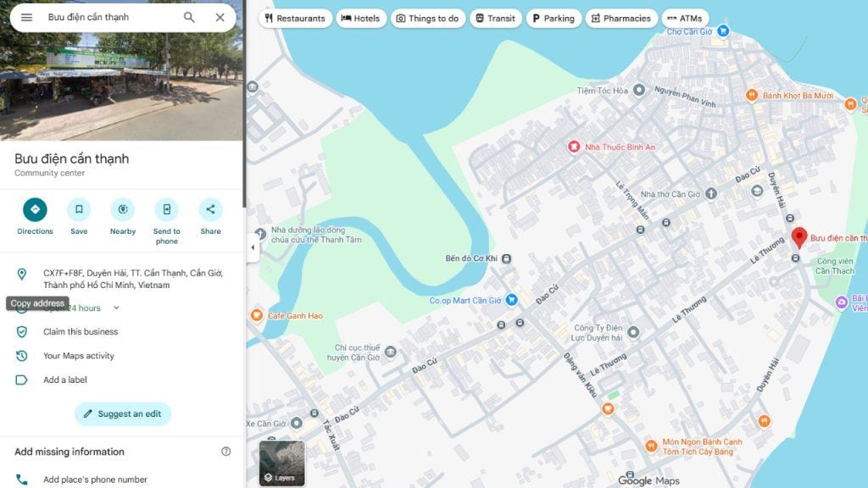
Task: Clear the search box with X
Action: [x=220, y=17]
